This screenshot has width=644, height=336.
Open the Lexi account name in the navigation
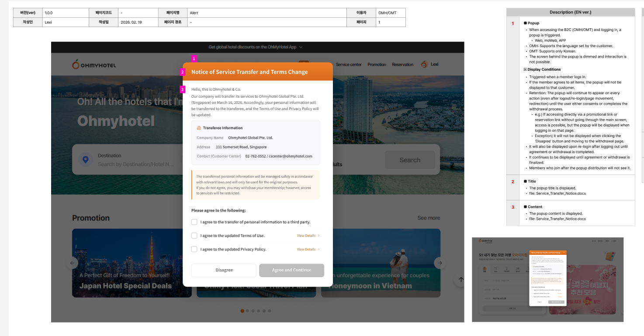pos(435,65)
